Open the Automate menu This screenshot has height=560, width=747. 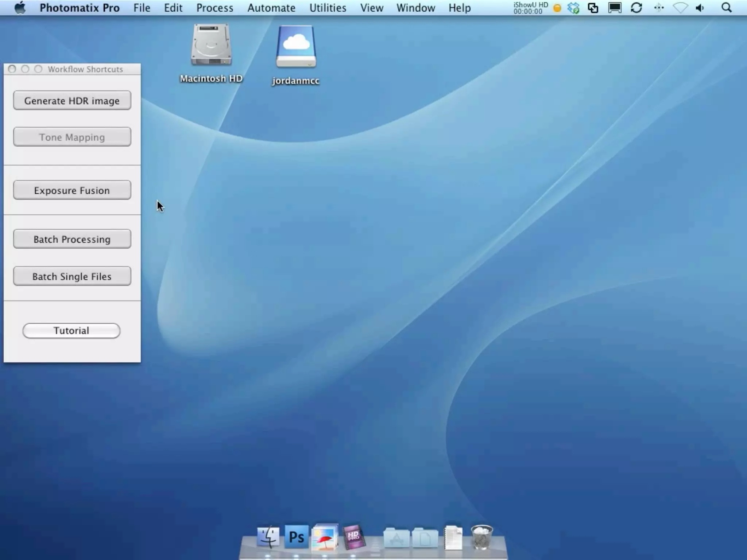[271, 8]
